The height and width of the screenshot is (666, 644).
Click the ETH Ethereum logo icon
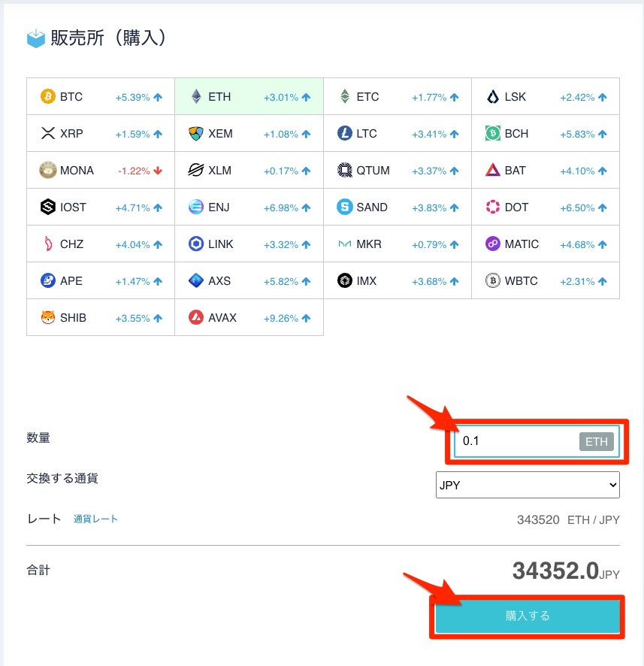pyautogui.click(x=196, y=96)
